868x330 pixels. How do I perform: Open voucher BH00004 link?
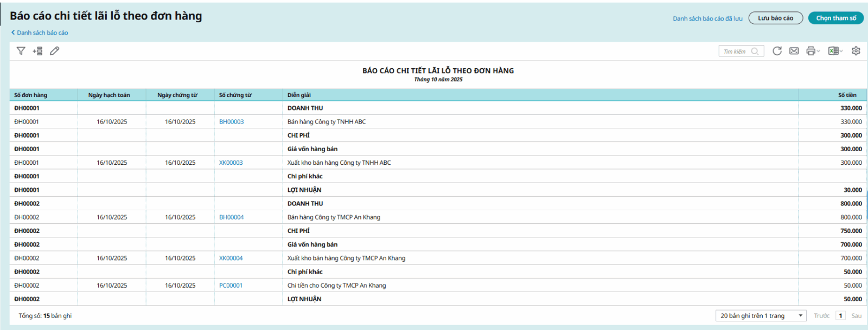(232, 217)
